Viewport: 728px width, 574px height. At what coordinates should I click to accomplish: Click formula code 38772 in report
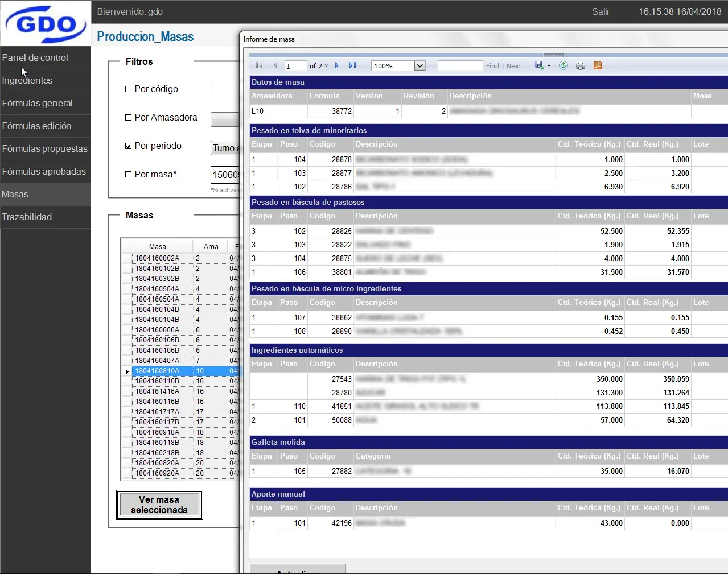[x=342, y=112]
